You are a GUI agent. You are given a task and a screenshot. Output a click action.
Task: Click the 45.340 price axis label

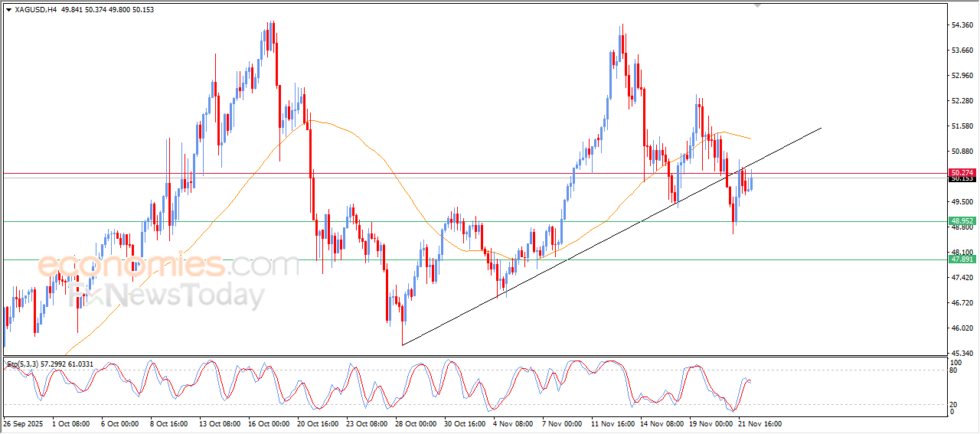964,354
